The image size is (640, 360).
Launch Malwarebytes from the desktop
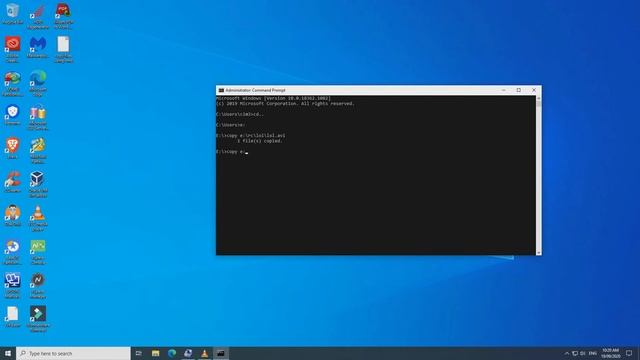38,47
